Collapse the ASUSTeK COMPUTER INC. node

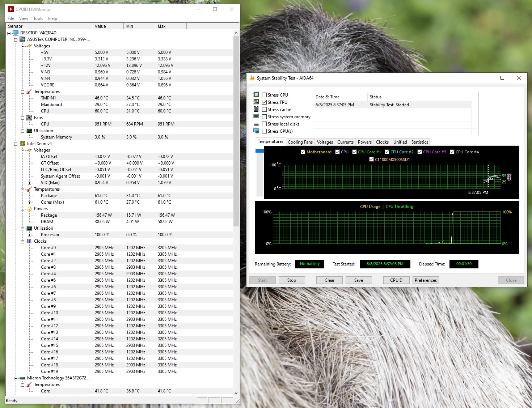click(16, 40)
